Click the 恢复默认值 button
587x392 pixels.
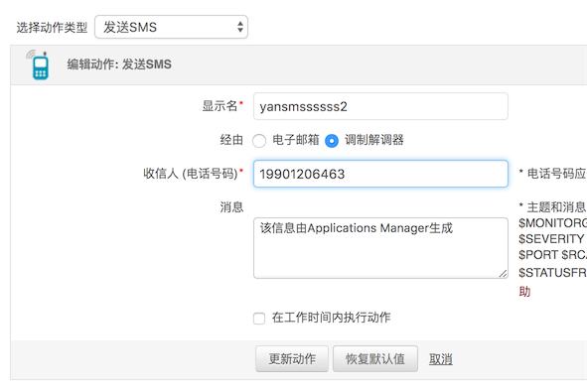click(x=375, y=359)
